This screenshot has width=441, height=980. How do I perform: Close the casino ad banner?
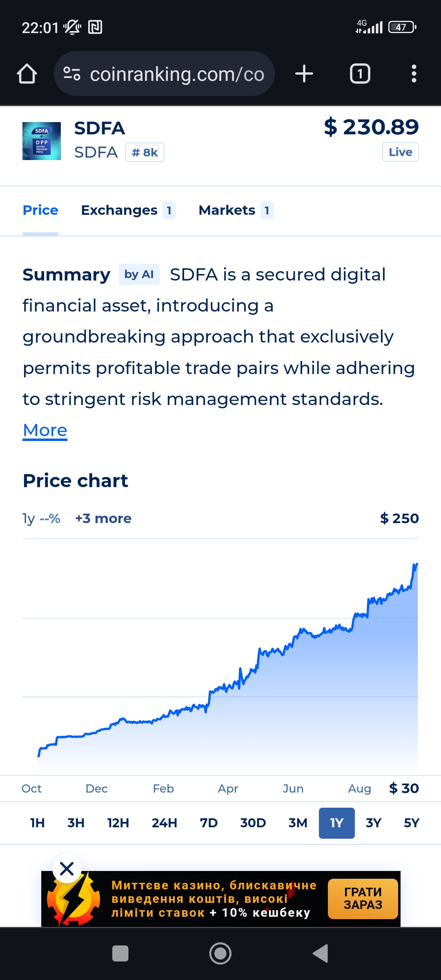tap(67, 869)
